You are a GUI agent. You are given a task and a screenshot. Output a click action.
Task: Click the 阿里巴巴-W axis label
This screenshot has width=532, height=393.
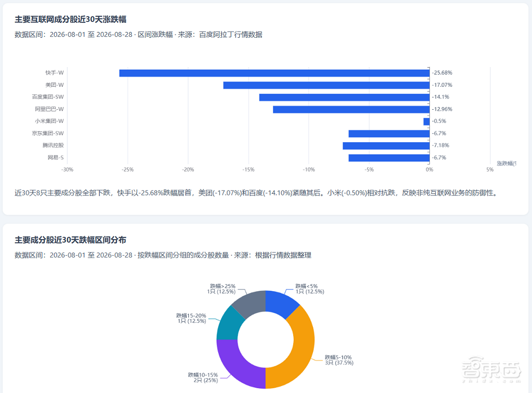click(x=49, y=109)
